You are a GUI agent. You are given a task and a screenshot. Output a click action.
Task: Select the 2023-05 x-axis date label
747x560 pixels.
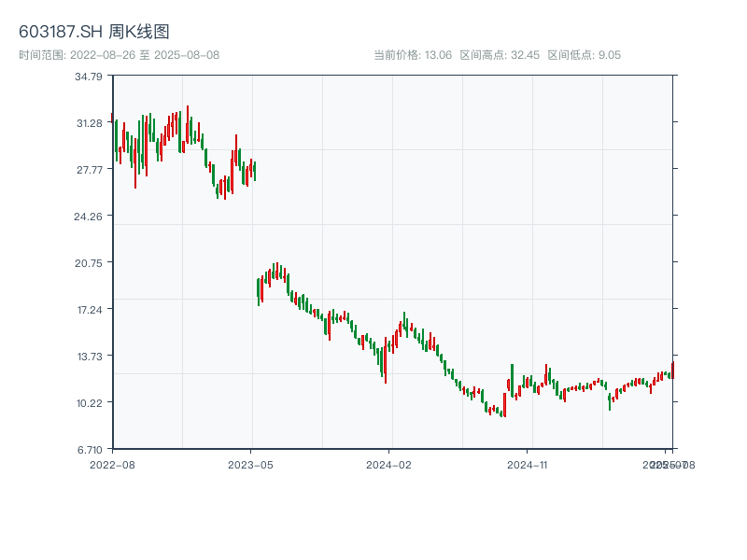[250, 464]
